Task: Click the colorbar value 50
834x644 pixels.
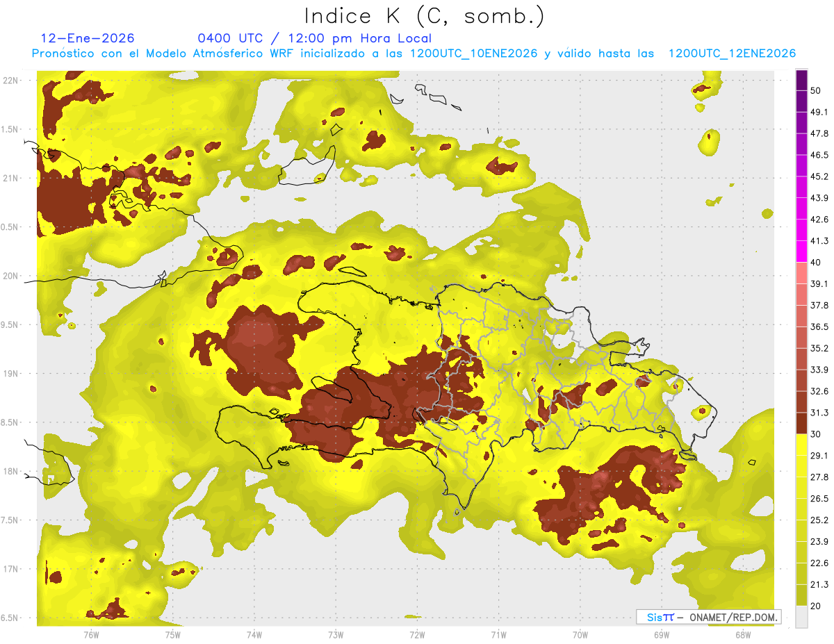Action: (816, 90)
